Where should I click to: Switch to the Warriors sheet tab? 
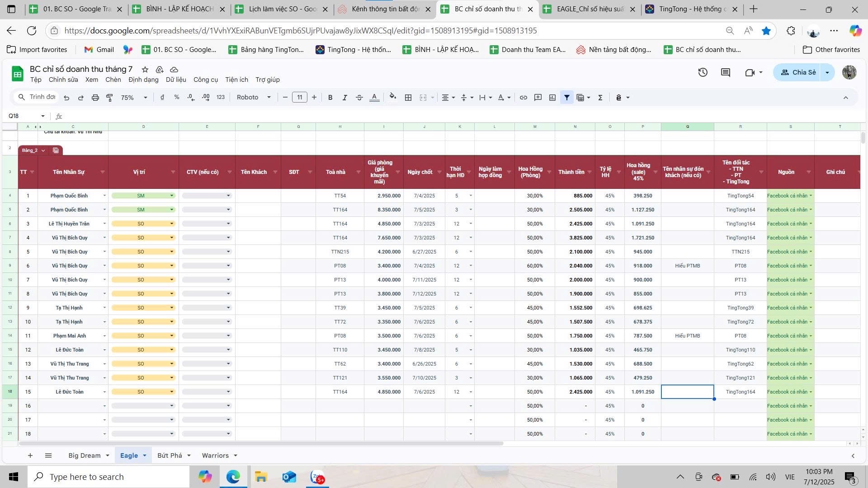click(x=215, y=455)
